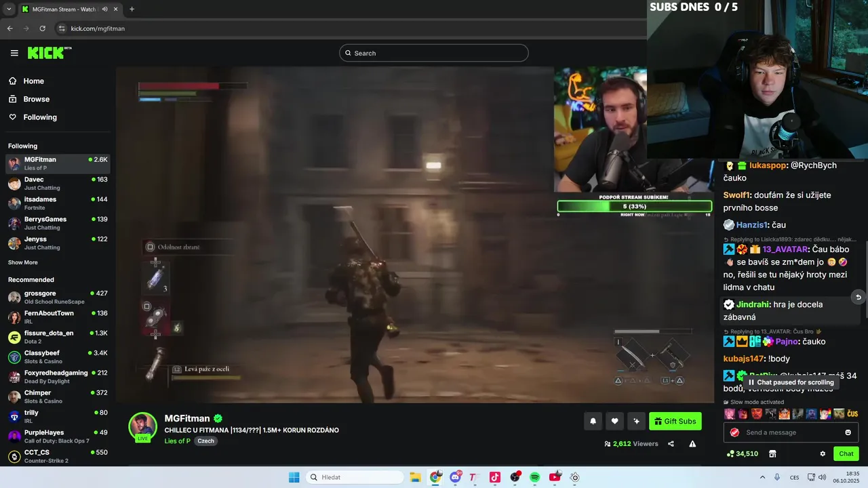868x488 pixels.
Task: Show hidden system tray icons
Action: [762, 477]
